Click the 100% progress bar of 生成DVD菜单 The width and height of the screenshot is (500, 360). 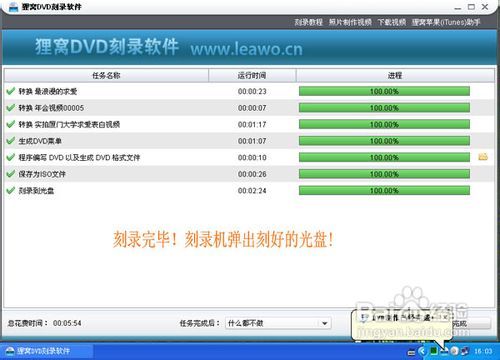tap(384, 141)
